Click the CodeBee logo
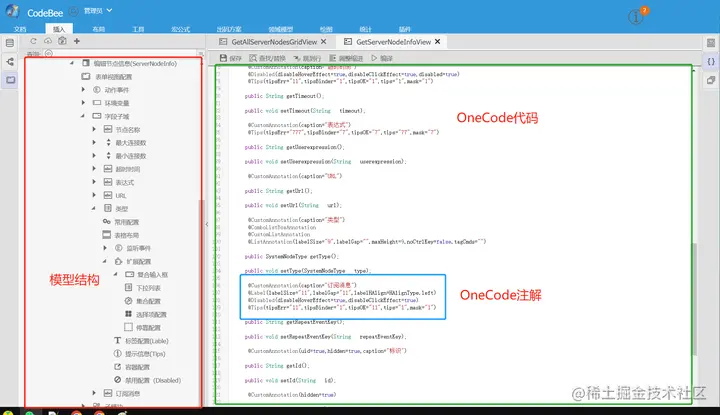The image size is (720, 415). pos(12,11)
